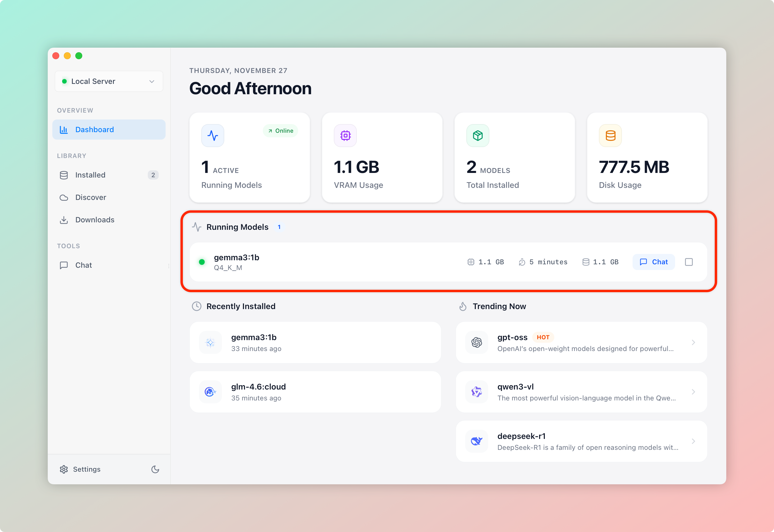Stop gemma3:1b using the square button
The height and width of the screenshot is (532, 774).
689,262
